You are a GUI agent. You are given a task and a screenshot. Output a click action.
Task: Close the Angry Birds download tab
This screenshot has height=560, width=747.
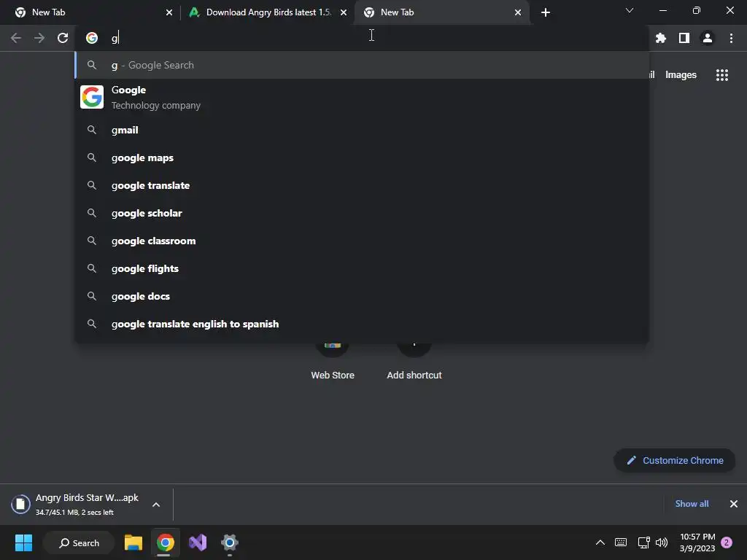point(344,12)
